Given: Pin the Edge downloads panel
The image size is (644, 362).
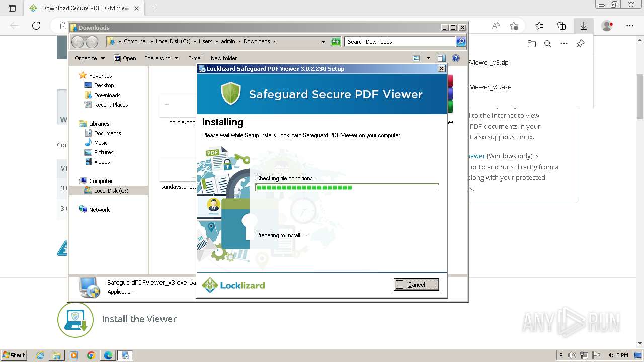Looking at the screenshot, I should click(x=580, y=44).
